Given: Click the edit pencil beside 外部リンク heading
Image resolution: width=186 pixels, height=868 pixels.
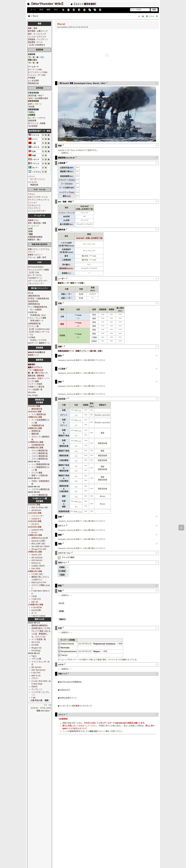Looking at the screenshot, I should [69, 674].
